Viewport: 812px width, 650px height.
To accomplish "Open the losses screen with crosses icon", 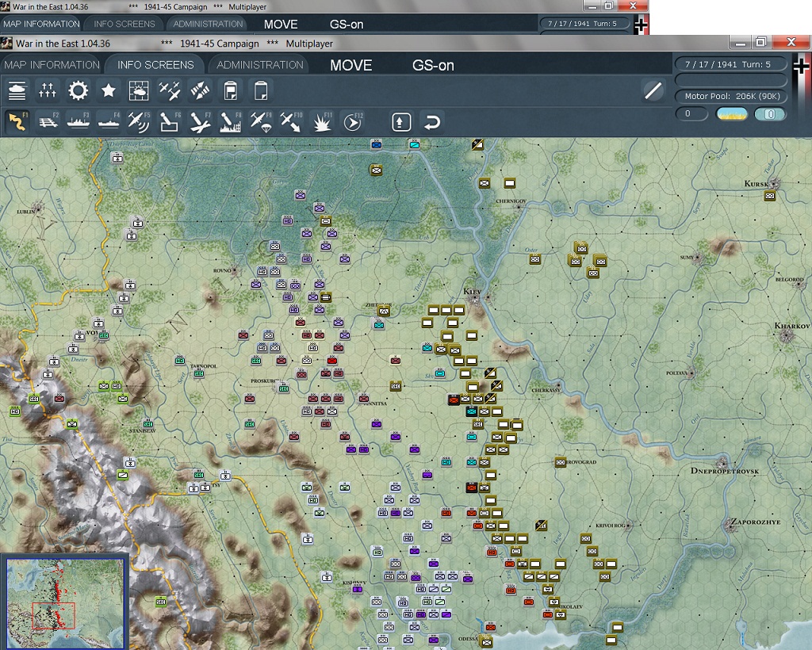I will 48,90.
